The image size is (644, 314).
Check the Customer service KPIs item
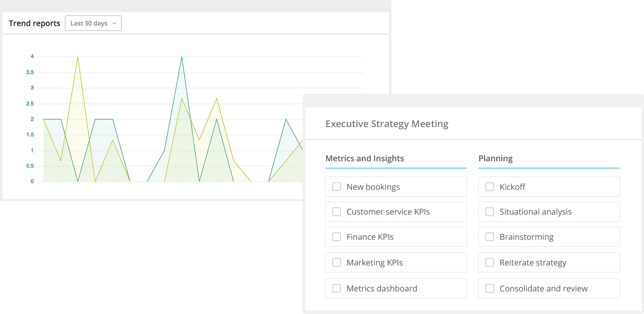click(336, 212)
